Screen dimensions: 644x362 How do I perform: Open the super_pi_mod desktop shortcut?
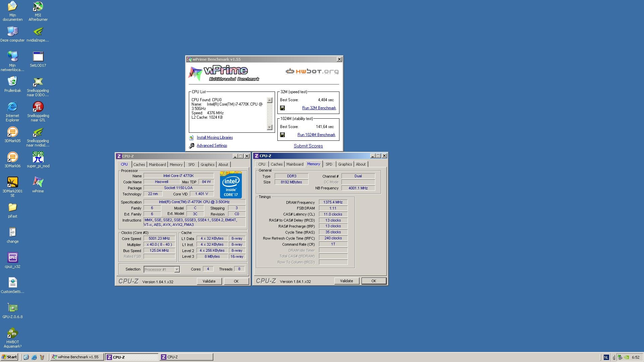tap(38, 157)
